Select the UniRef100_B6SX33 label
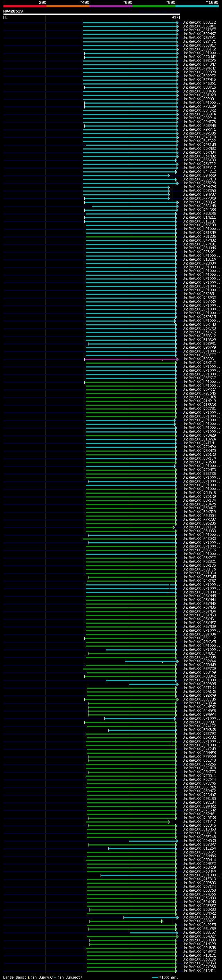Image resolution: width=222 pixels, height=980 pixels. tap(199, 160)
